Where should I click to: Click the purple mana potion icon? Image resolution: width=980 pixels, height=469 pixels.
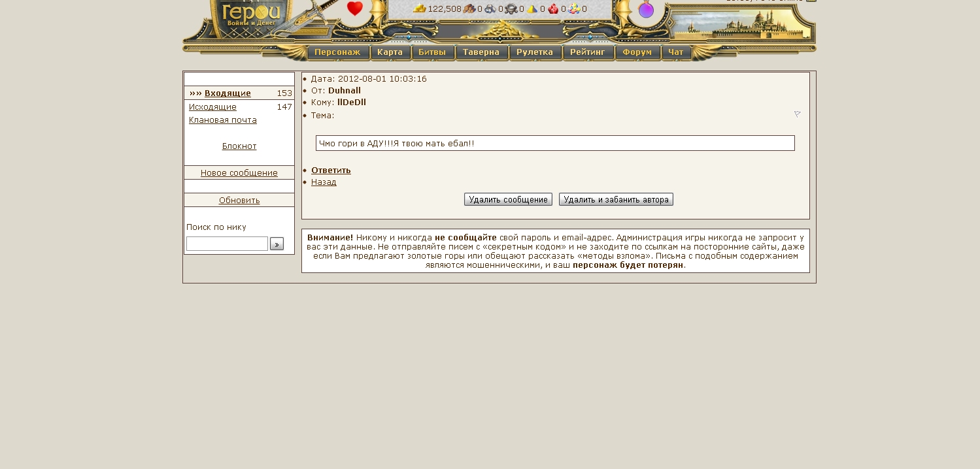click(646, 9)
